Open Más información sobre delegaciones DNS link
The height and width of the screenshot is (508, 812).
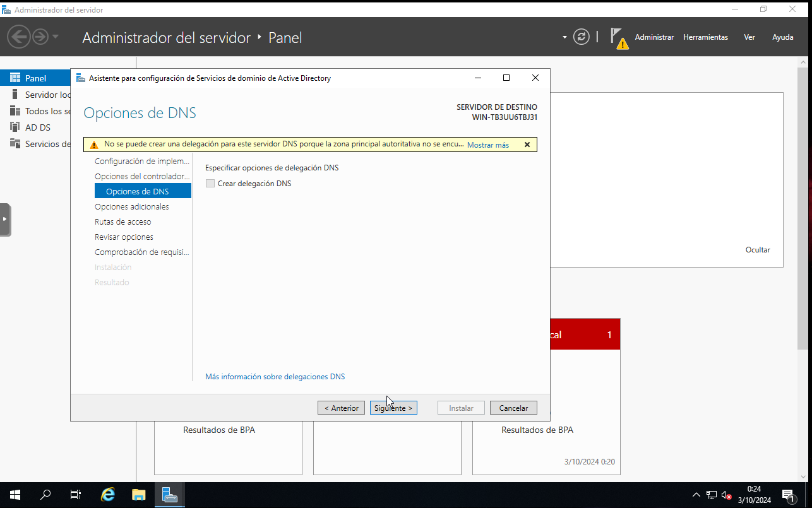click(x=275, y=377)
